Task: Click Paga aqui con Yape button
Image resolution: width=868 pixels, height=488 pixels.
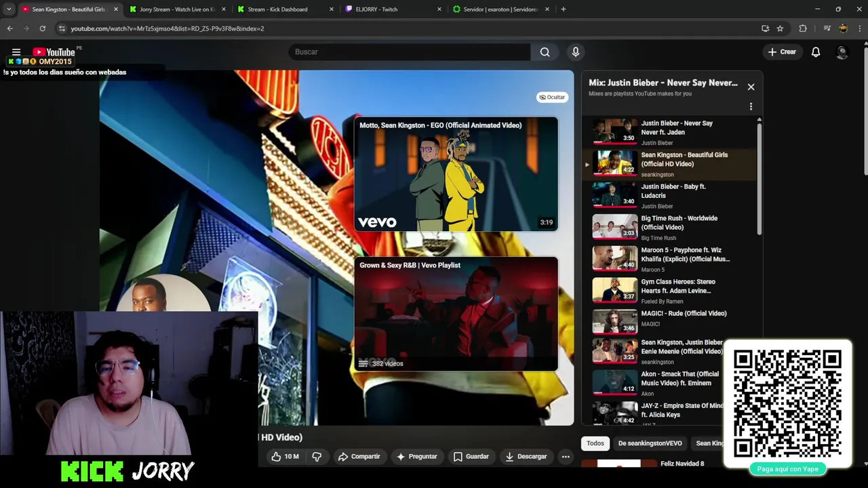Action: click(787, 469)
